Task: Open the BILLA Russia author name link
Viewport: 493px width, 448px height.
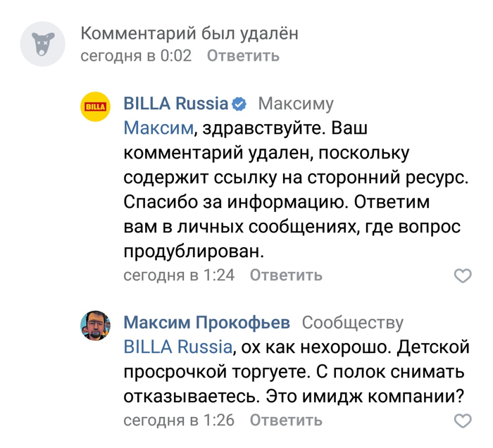Action: [x=176, y=104]
